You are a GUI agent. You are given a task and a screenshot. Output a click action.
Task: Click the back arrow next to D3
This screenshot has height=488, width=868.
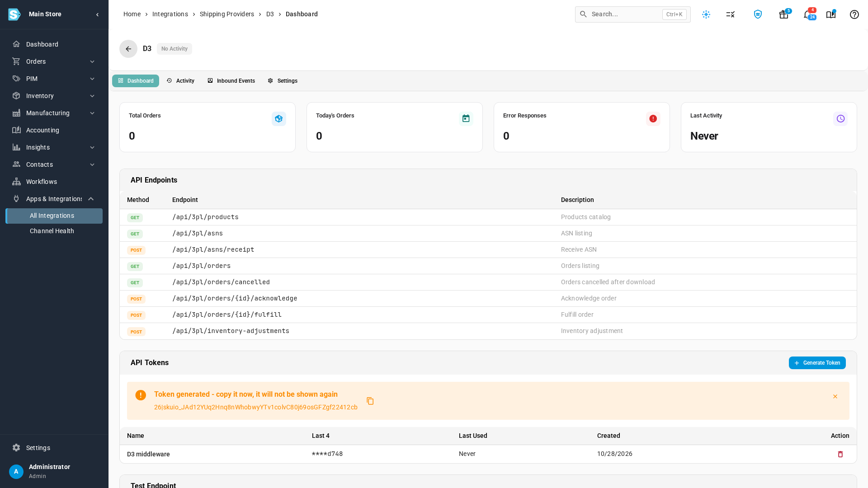[128, 49]
